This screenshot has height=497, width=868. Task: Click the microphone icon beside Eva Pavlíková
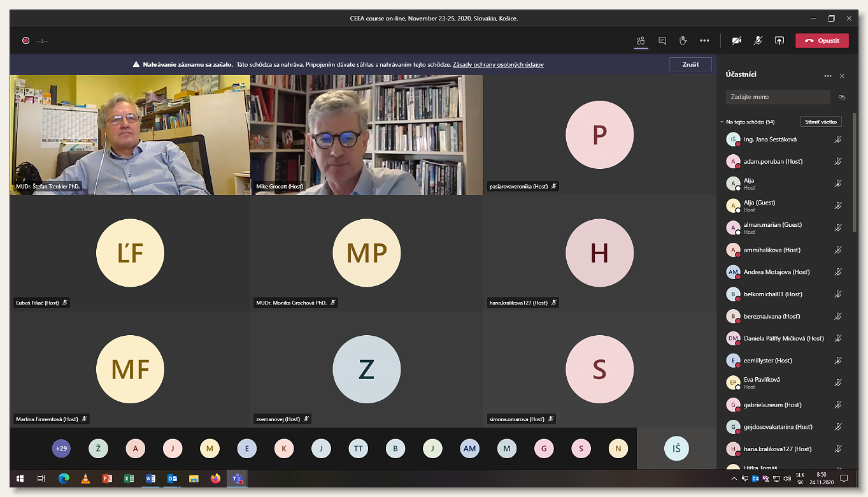pos(838,383)
